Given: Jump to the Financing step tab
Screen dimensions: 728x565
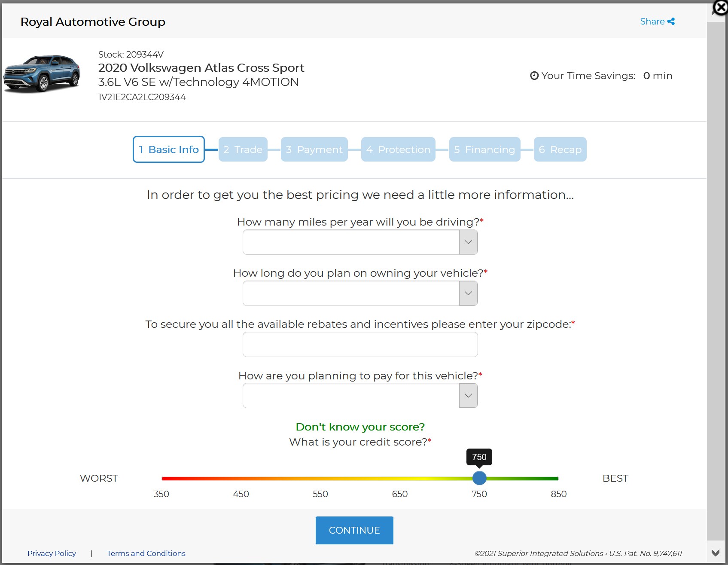Looking at the screenshot, I should (x=484, y=150).
